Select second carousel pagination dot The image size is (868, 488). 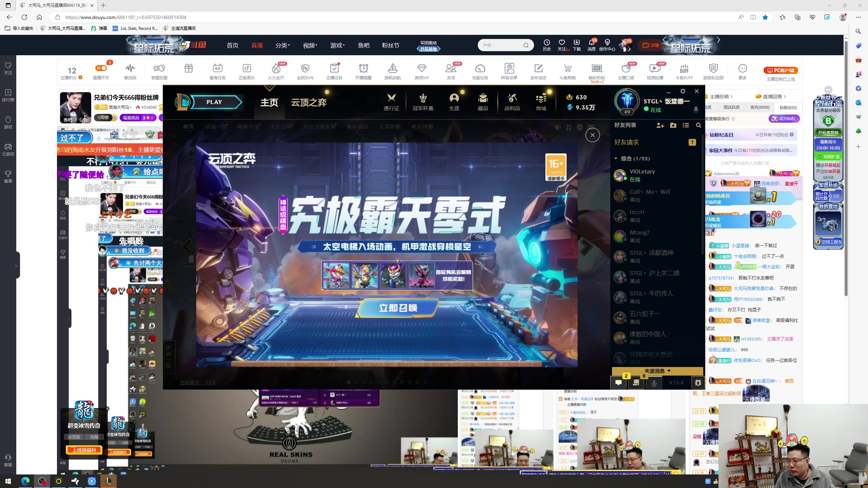pyautogui.click(x=356, y=382)
